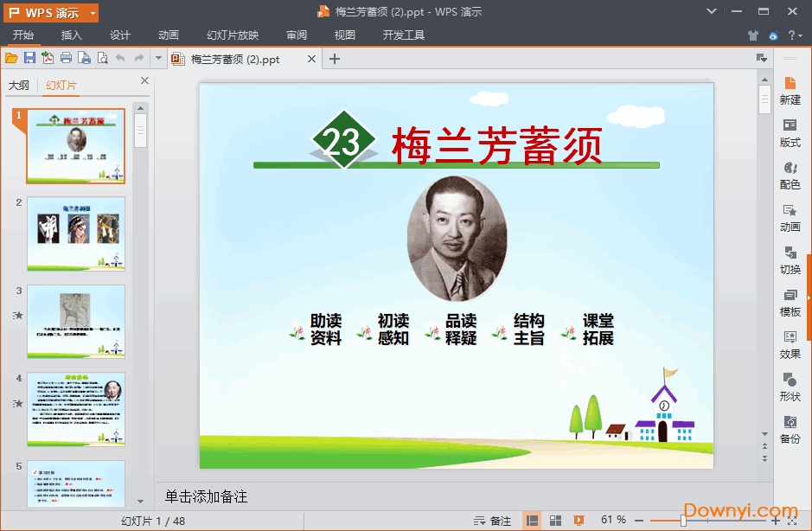Expand the quick access toolbar customization arrow
The width and height of the screenshot is (812, 531).
point(159,58)
